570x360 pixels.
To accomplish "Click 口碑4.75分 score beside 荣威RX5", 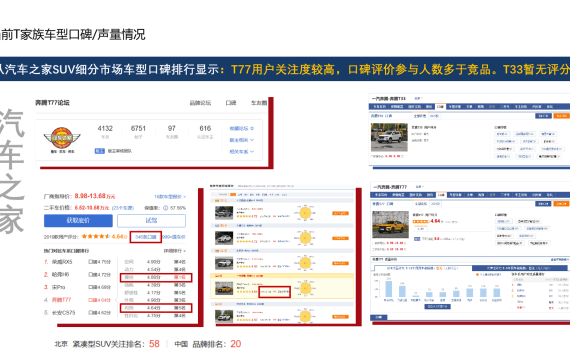I will pos(100,262).
